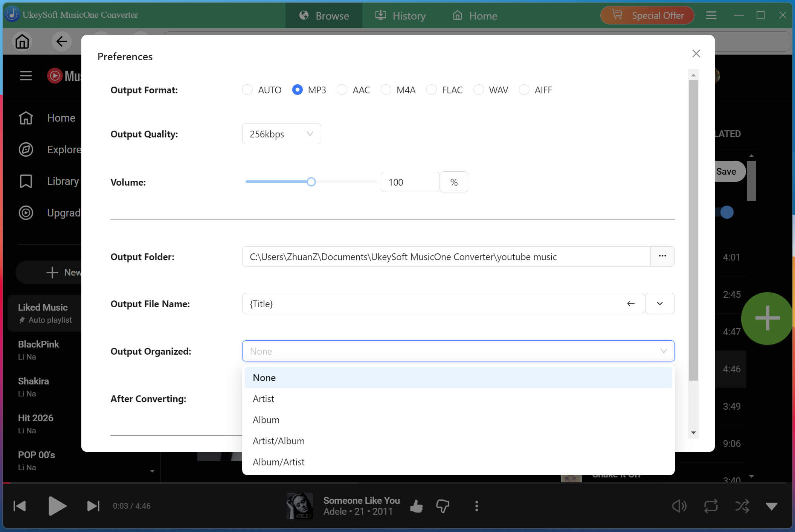
Task: Choose Album/Artist organization option
Action: click(x=458, y=462)
